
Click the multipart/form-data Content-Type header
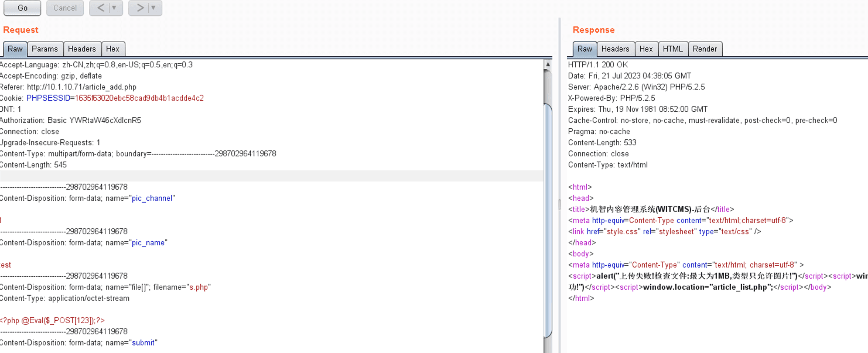coord(138,154)
